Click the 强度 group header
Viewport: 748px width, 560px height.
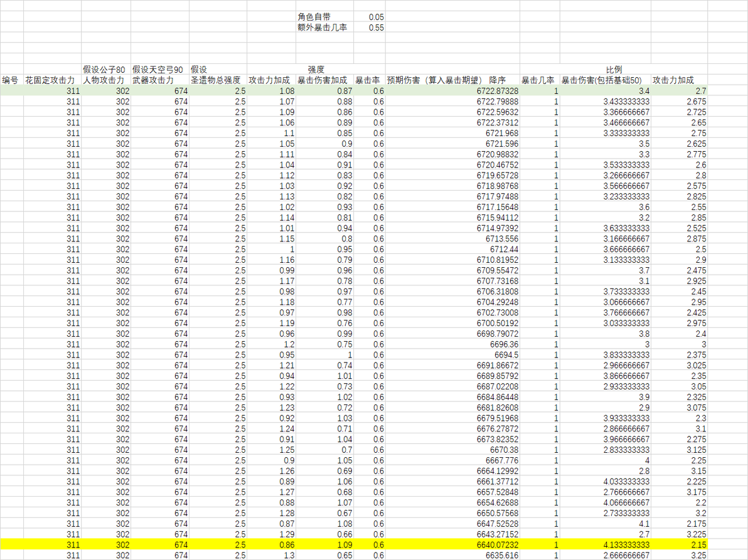click(316, 70)
